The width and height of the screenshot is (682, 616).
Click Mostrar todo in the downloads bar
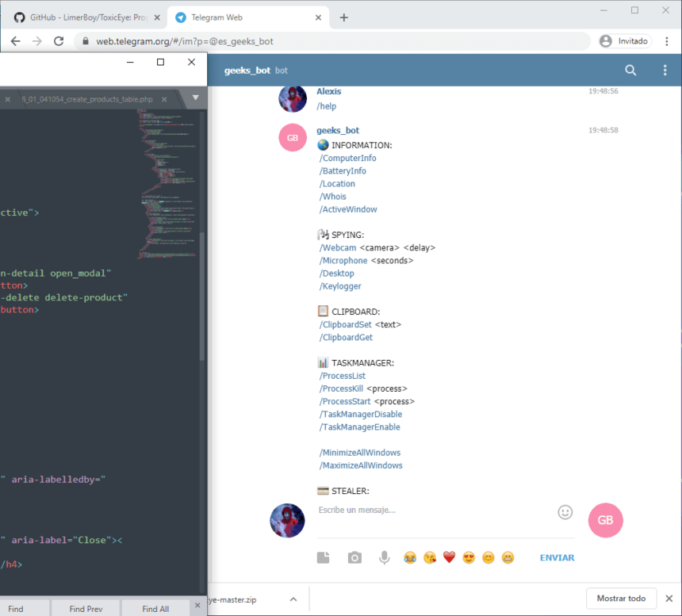pos(621,599)
